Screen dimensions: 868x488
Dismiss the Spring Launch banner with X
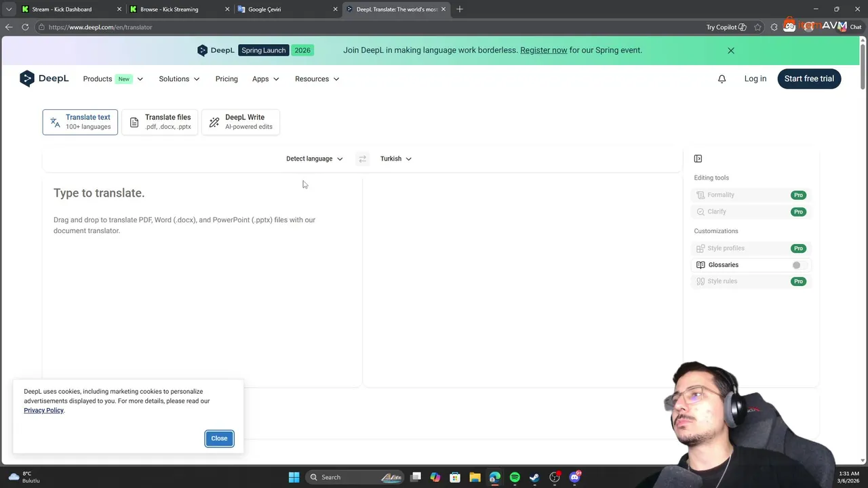pos(731,50)
